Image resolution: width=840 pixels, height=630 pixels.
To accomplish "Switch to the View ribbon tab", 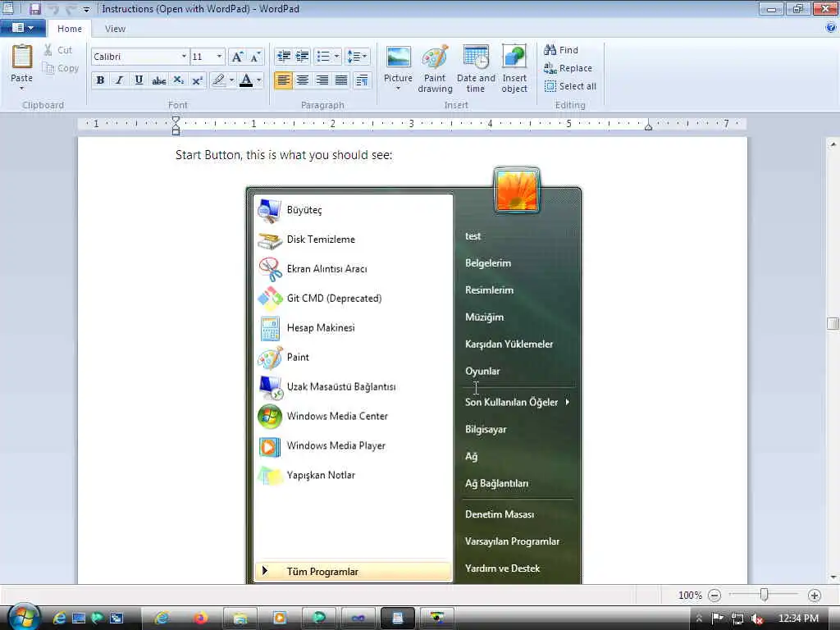I will [x=115, y=29].
